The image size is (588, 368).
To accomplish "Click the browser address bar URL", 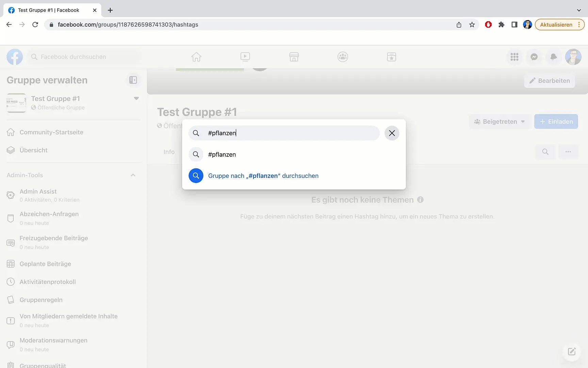I will pos(128,25).
